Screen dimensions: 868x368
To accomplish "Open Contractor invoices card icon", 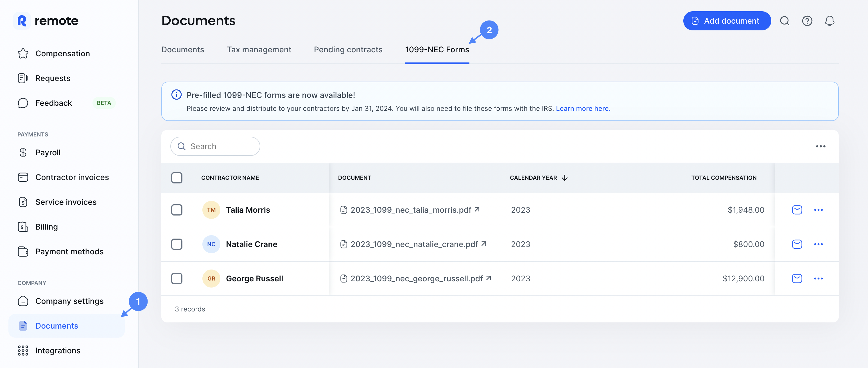I will tap(23, 177).
